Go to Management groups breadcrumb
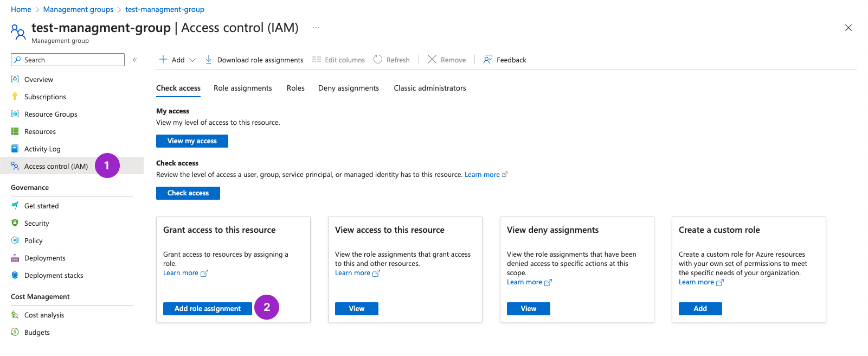 coord(79,9)
